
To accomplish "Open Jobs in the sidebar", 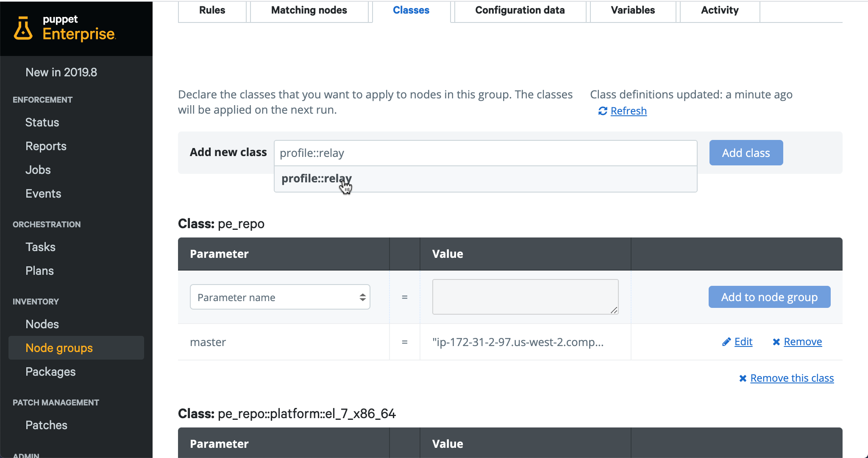I will pos(38,170).
